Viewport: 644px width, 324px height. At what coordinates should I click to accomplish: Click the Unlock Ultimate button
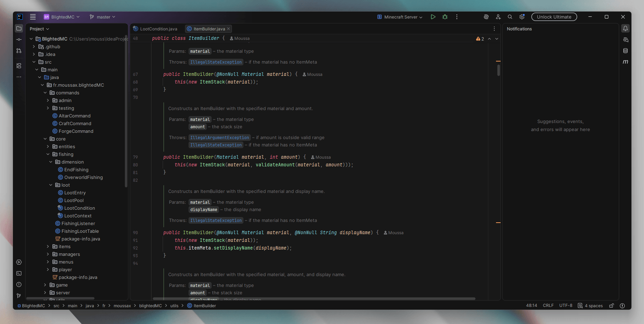tap(554, 17)
